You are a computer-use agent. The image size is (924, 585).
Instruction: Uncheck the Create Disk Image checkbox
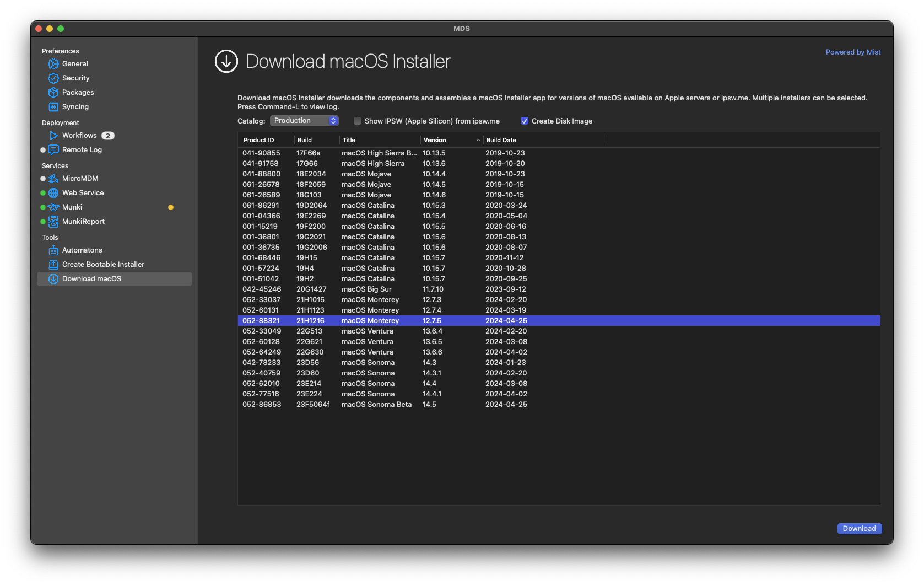tap(525, 121)
